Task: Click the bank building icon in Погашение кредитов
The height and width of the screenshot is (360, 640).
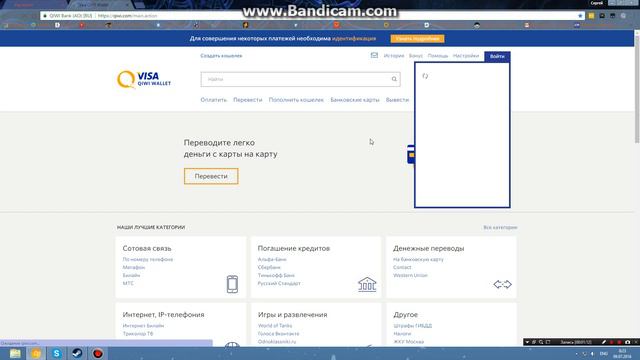Action: pyautogui.click(x=367, y=284)
